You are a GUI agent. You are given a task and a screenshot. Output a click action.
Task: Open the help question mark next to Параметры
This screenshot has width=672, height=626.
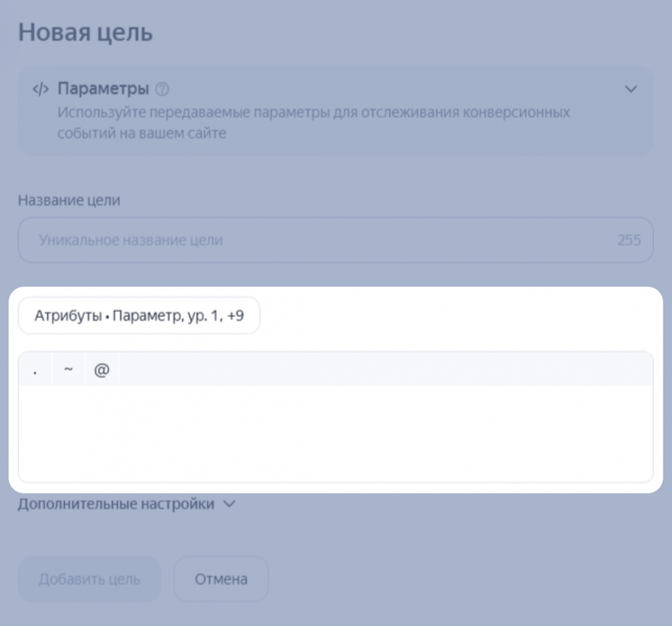[x=162, y=89]
